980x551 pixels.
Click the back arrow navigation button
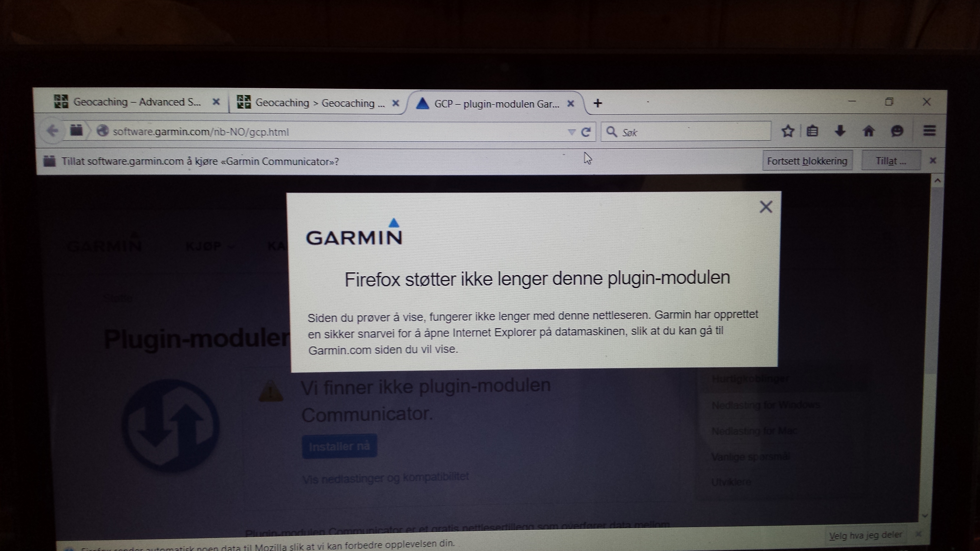(x=52, y=131)
